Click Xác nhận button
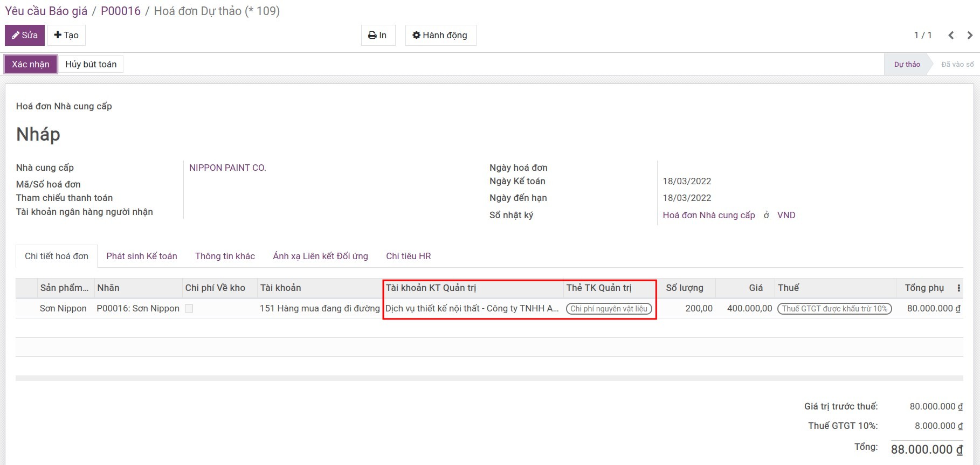The image size is (980, 465). click(x=31, y=65)
